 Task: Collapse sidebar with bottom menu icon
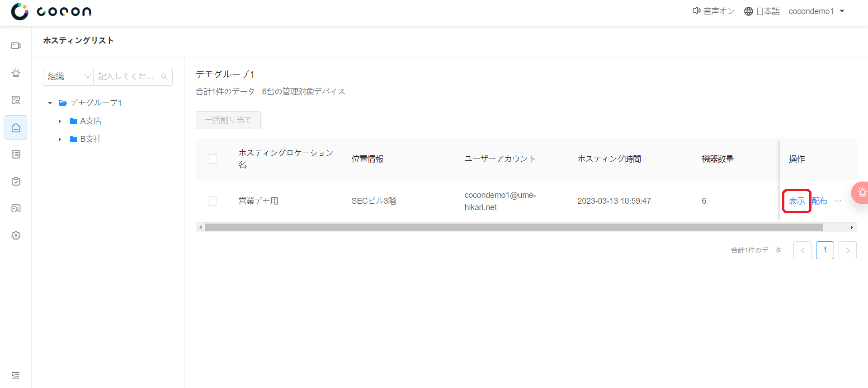click(16, 375)
